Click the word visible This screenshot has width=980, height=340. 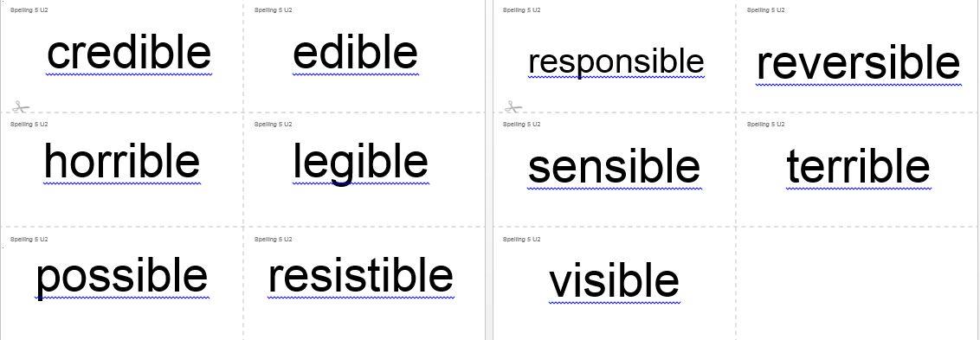pos(615,281)
